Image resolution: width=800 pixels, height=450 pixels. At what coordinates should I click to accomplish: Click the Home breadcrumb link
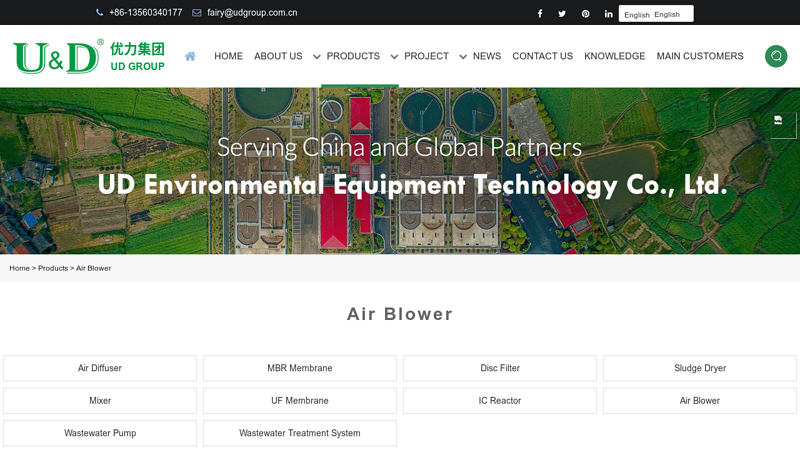click(x=19, y=268)
